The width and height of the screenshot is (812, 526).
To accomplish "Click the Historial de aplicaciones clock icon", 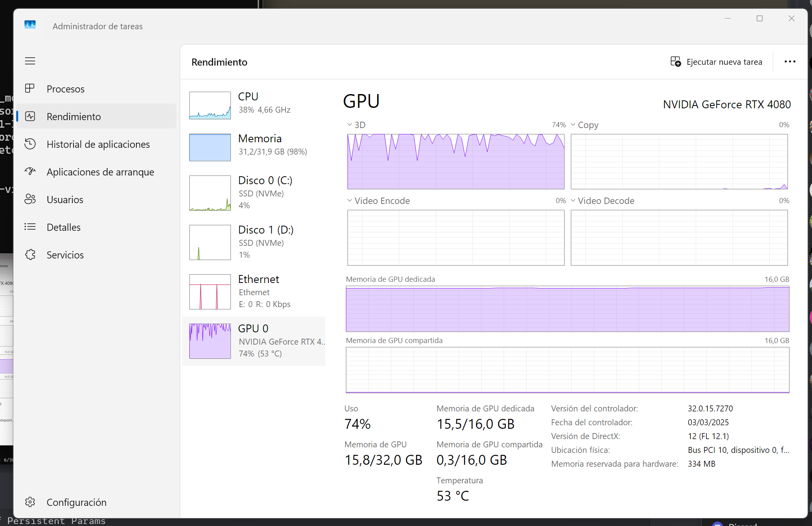I will (30, 144).
